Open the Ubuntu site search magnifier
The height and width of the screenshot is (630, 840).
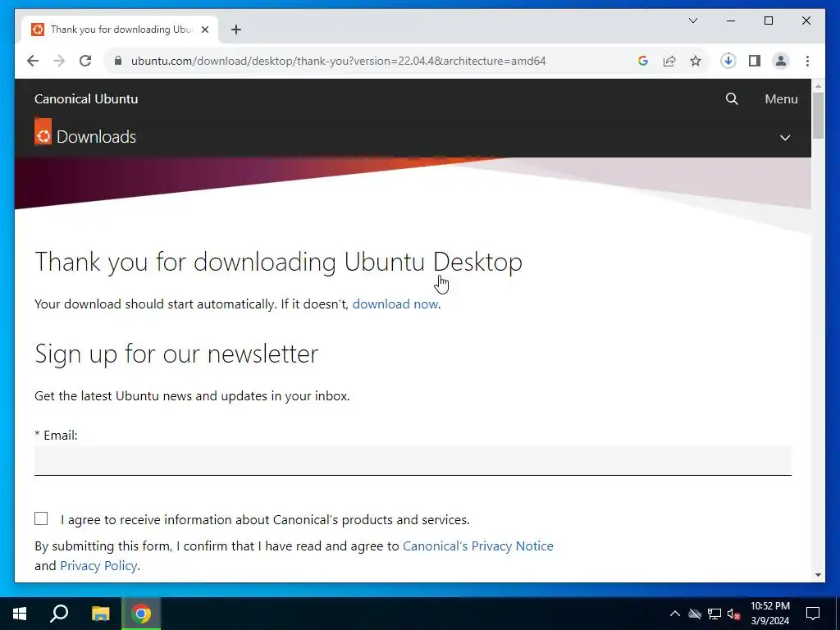pyautogui.click(x=732, y=98)
